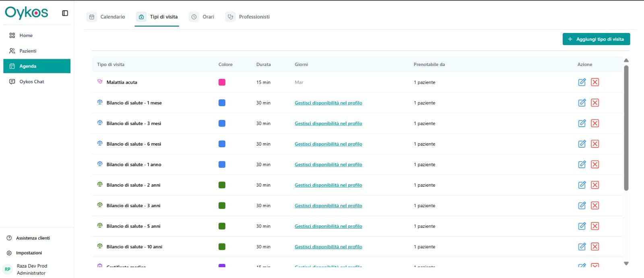Edit Bilancio di salute - 1 mese

click(582, 103)
